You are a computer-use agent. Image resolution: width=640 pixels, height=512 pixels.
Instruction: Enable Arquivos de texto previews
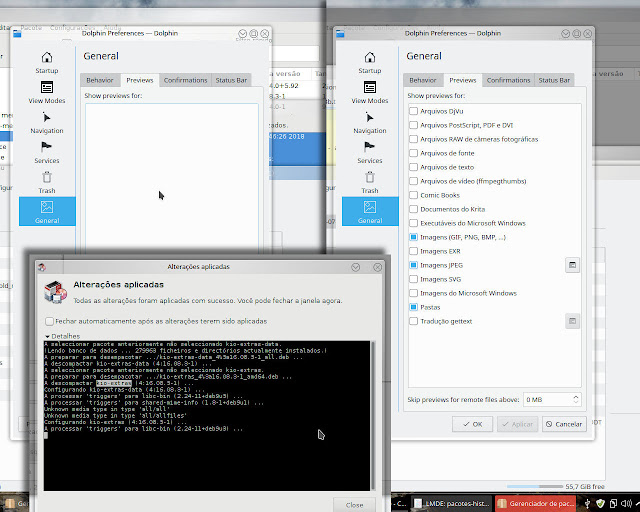tap(413, 167)
